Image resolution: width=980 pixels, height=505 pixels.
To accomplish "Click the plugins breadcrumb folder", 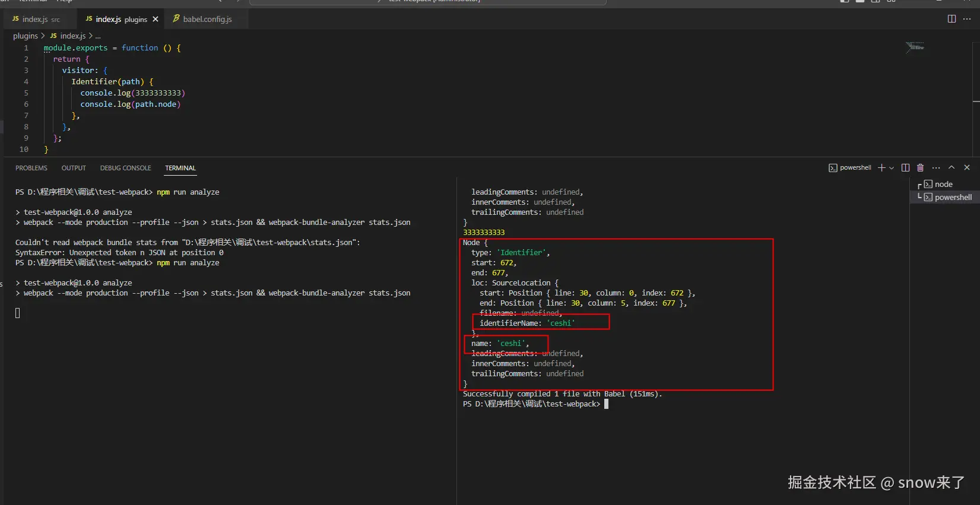I will [x=26, y=36].
